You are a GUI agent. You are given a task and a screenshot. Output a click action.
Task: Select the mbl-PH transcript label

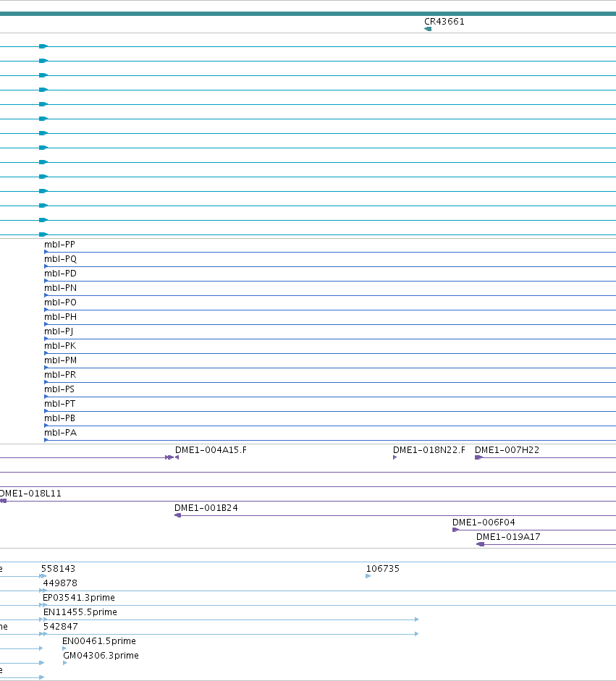[x=60, y=317]
